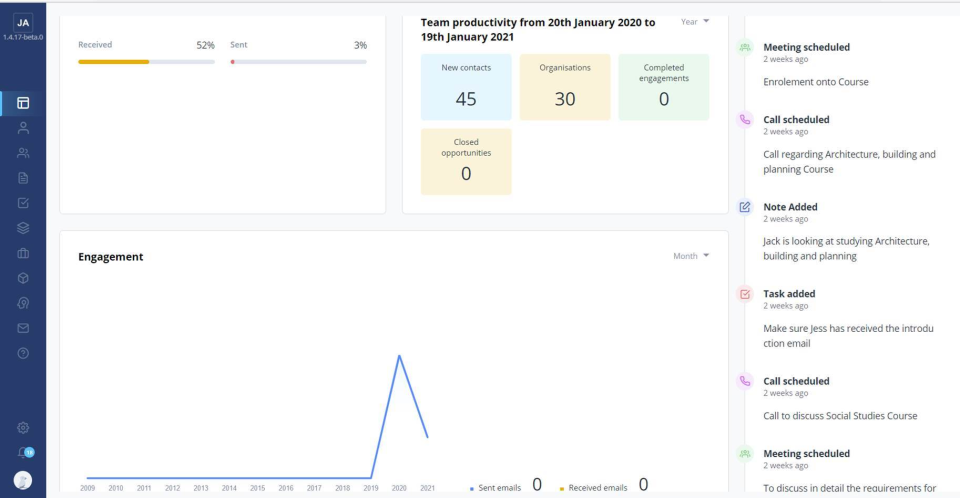Toggle the Sent emails legend series
This screenshot has width=960, height=498.
click(500, 487)
